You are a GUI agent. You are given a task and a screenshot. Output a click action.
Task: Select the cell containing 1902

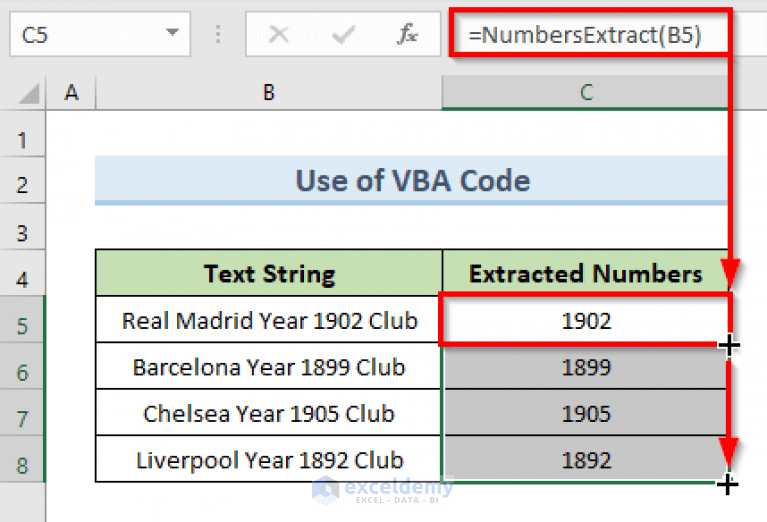586,320
